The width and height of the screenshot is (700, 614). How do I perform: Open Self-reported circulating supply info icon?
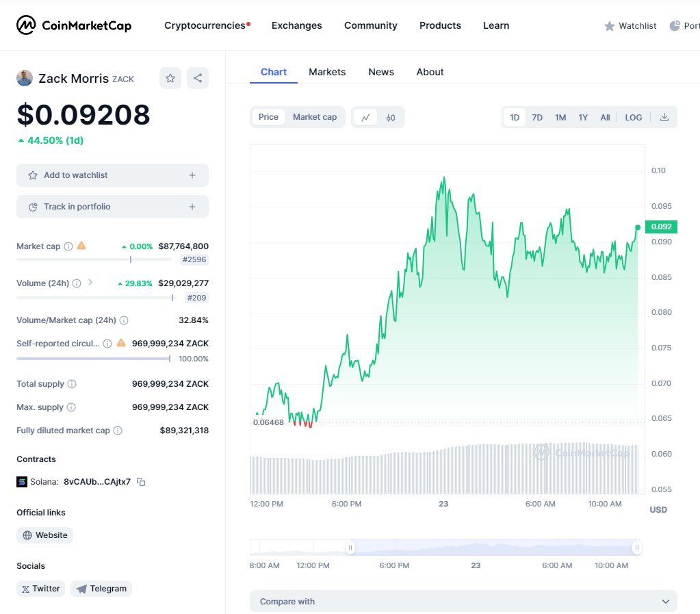point(107,344)
